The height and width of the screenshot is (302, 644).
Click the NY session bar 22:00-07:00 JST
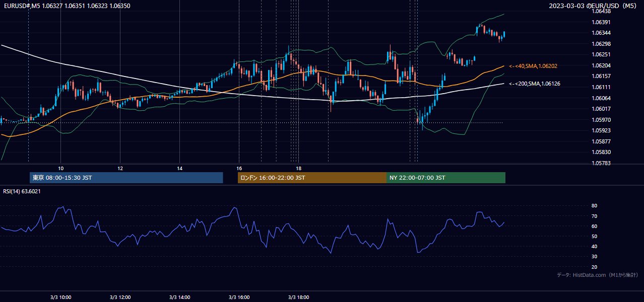[x=446, y=178]
